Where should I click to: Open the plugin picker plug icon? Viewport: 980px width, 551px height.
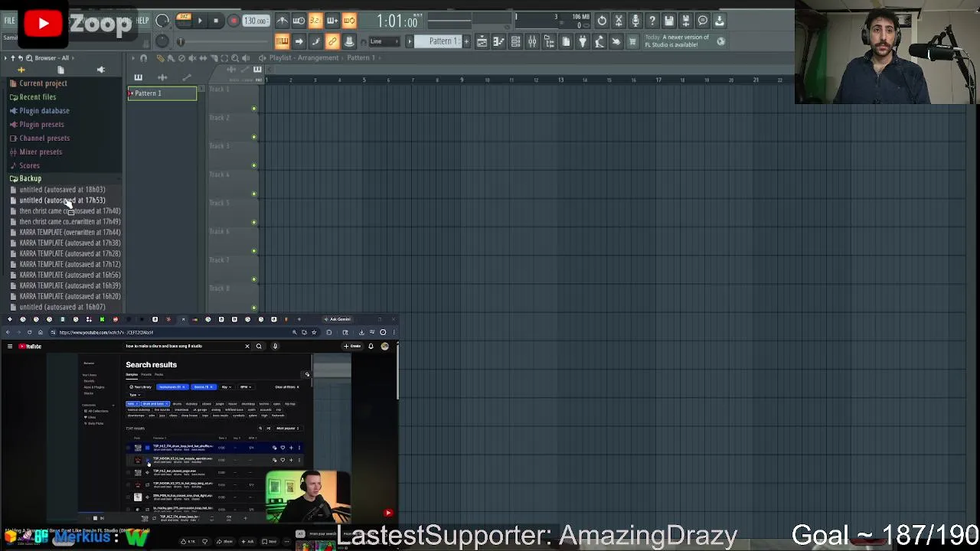pos(583,41)
